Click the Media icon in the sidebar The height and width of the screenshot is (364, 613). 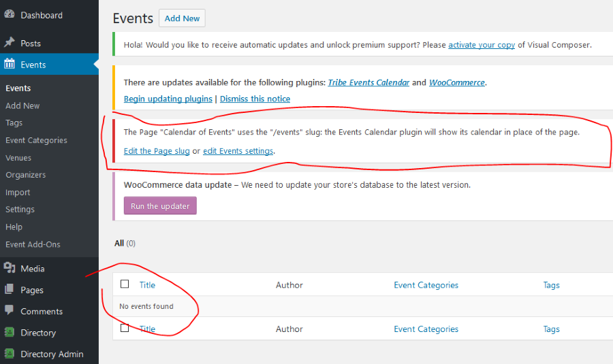coord(10,268)
